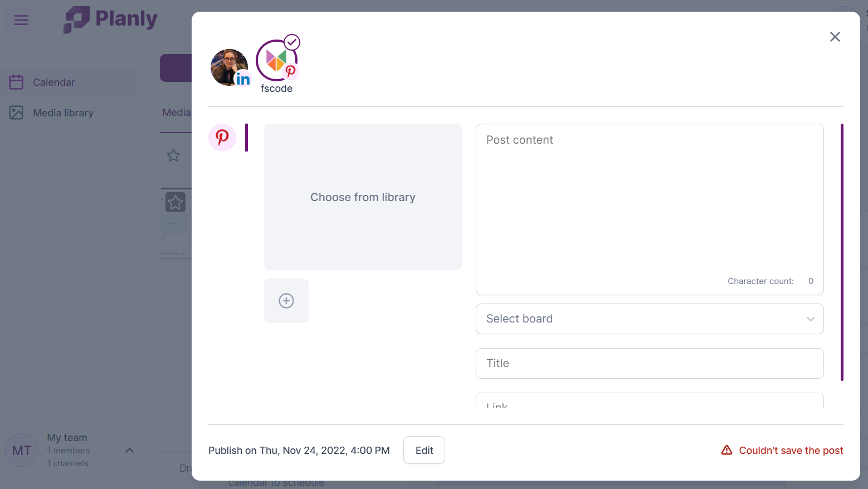Click the Edit publish date button

coord(424,450)
